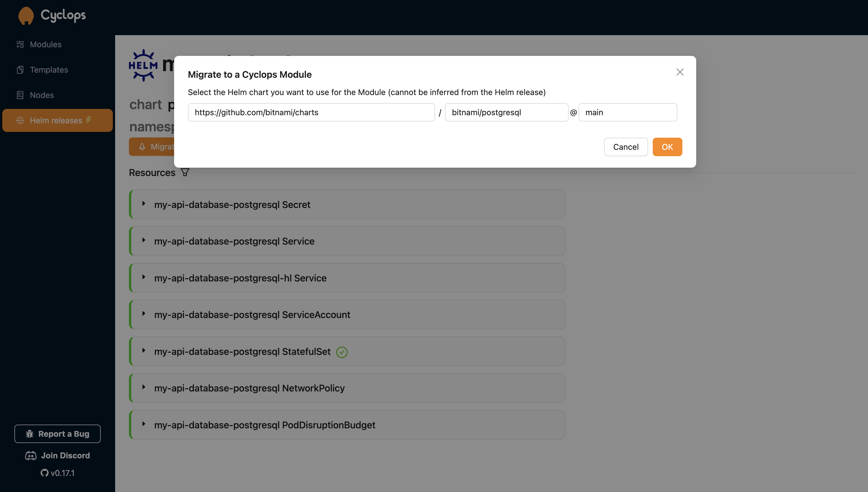Select Helm releases sidebar item
Viewport: 868px width, 492px height.
coord(57,120)
